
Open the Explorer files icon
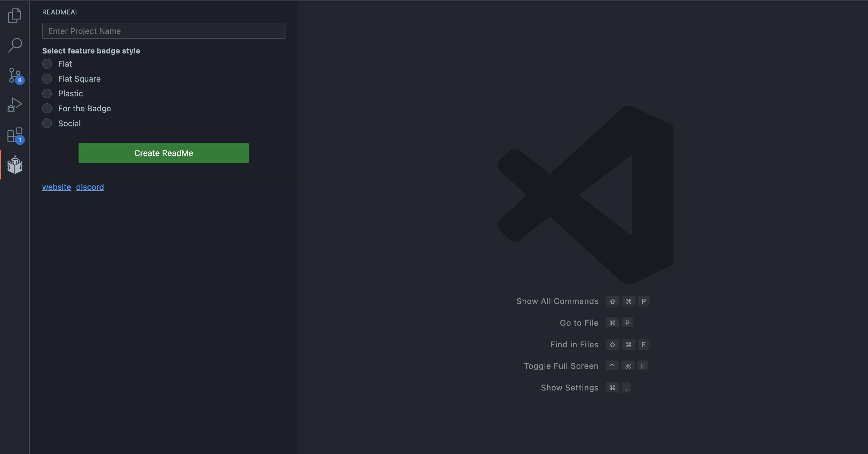(x=14, y=16)
